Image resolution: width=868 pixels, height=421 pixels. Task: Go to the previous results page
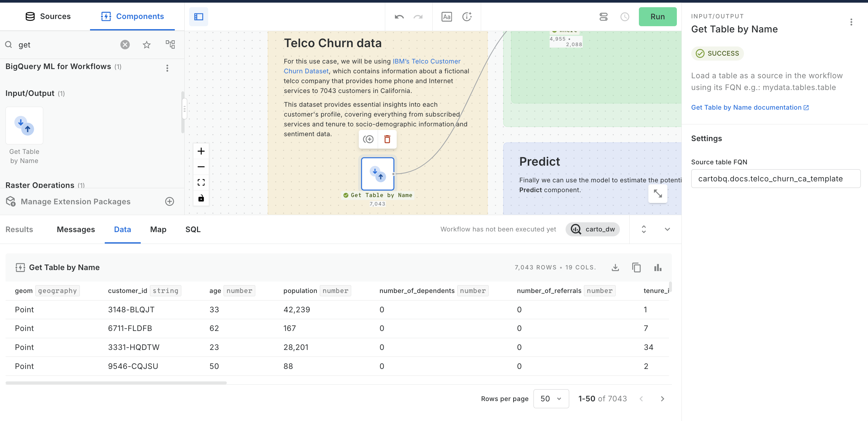pos(641,399)
